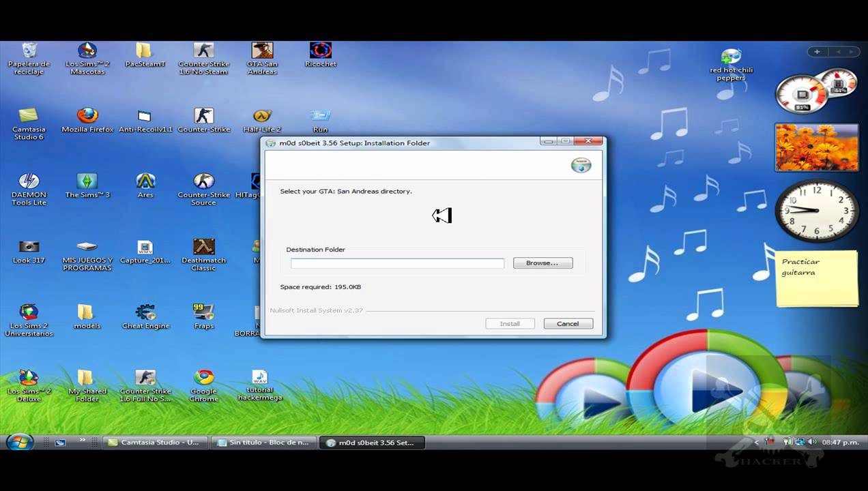The width and height of the screenshot is (868, 491).
Task: Select the GTA San Andreas desktop icon
Action: click(x=262, y=59)
